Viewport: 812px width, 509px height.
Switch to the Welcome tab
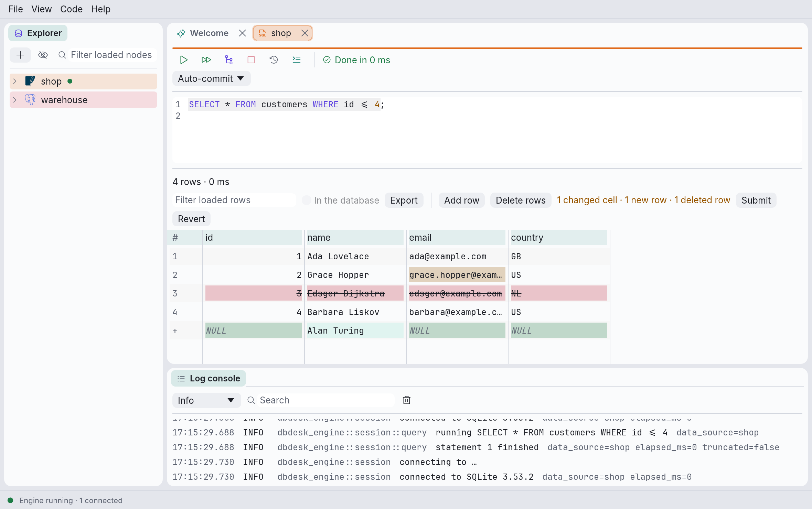coord(209,33)
